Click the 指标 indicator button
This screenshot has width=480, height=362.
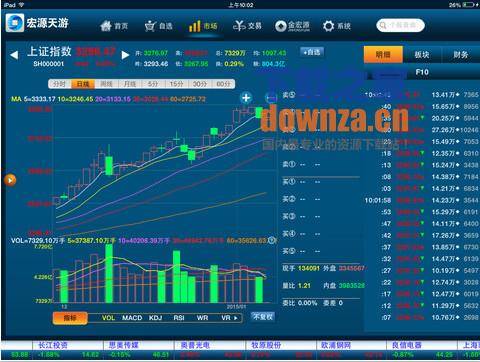[70, 318]
